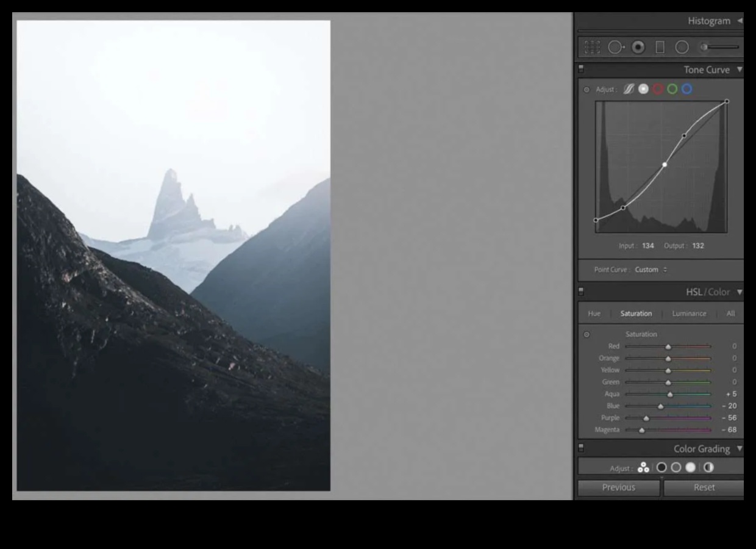Select the Crop Overlay tool icon
The image size is (756, 549).
(x=592, y=47)
